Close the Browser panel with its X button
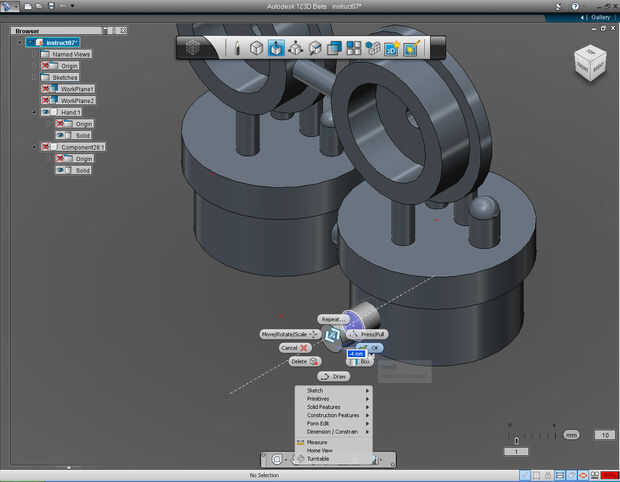 point(123,30)
